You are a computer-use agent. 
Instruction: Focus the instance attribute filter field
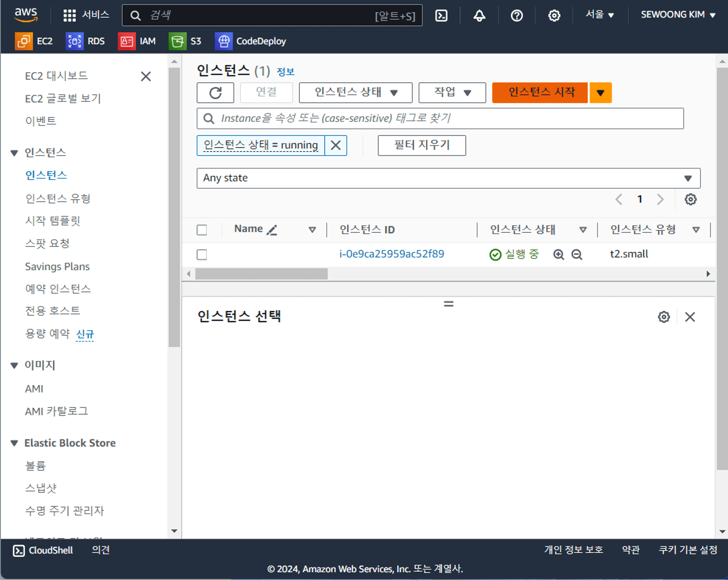(x=440, y=119)
